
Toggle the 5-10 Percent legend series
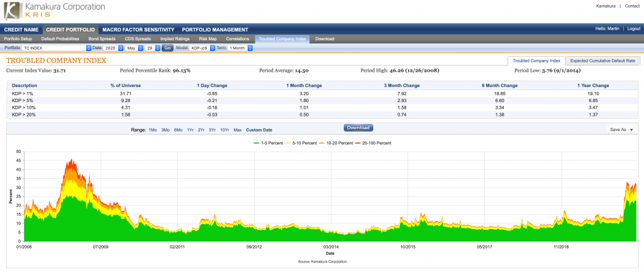tap(301, 143)
